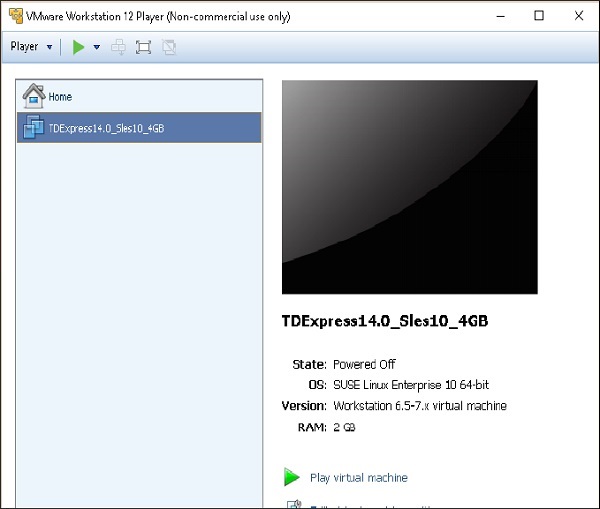Click Play virtual machine link
The height and width of the screenshot is (509, 600).
359,478
